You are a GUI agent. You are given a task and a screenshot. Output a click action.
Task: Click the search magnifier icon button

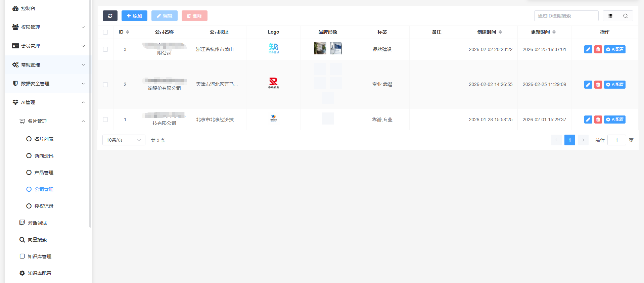(625, 16)
